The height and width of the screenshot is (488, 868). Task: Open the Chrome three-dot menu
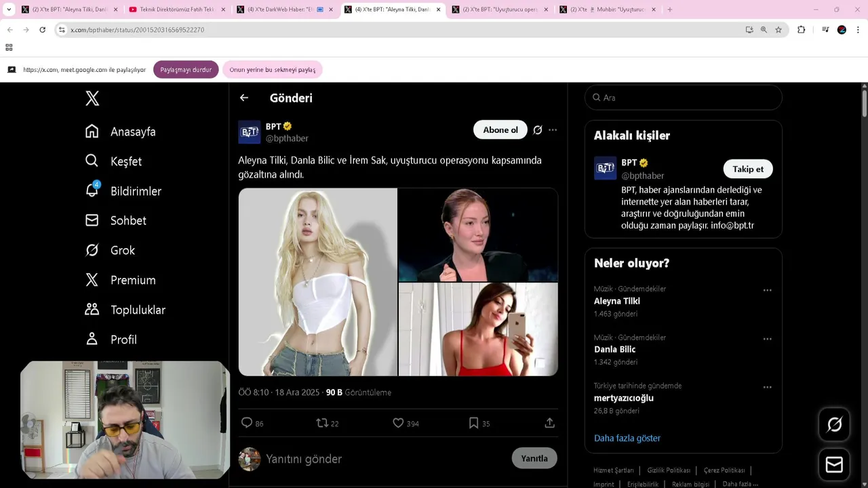pos(858,30)
